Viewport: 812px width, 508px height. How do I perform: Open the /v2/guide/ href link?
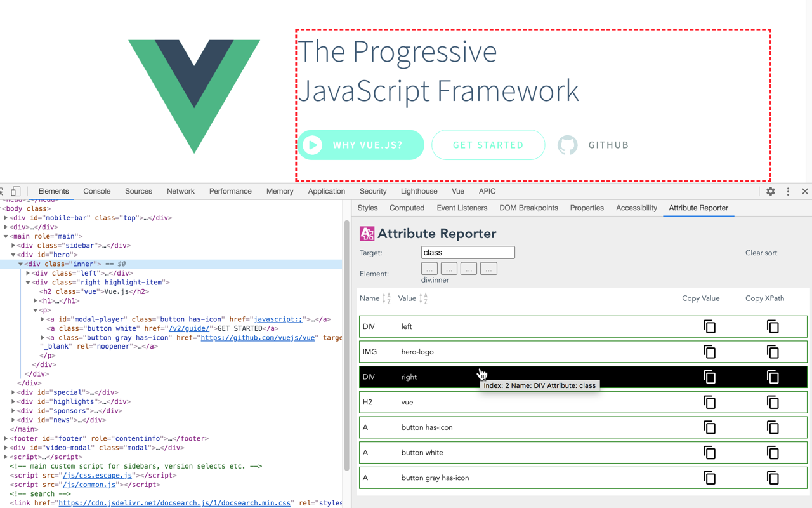point(189,328)
